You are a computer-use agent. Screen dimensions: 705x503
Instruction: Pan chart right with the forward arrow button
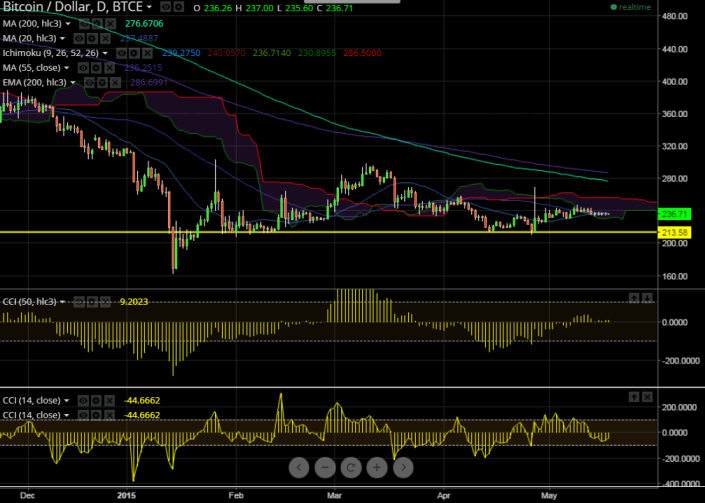click(403, 467)
